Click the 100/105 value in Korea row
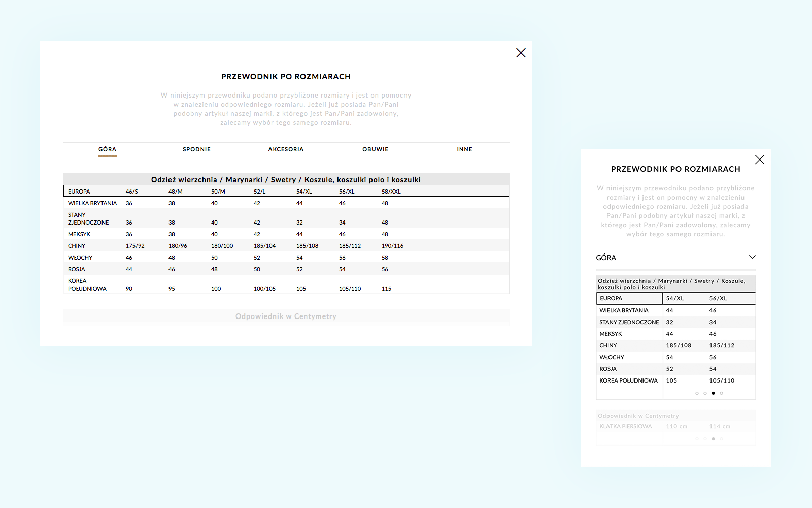Image resolution: width=812 pixels, height=508 pixels. coord(265,289)
